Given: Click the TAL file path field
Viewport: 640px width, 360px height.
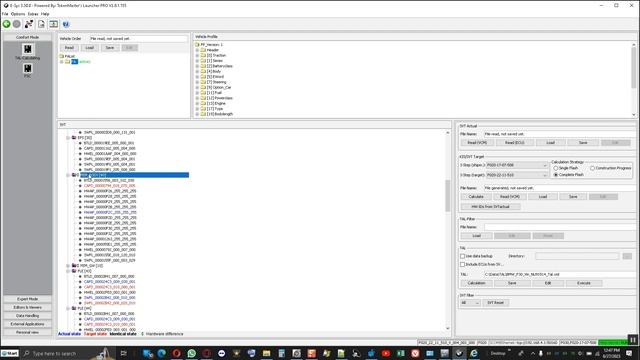Looking at the screenshot, I should pyautogui.click(x=560, y=274).
